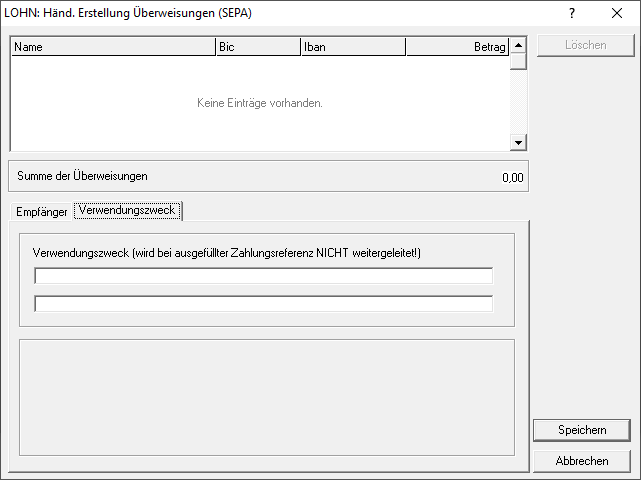Viewport: 641px width, 480px height.
Task: Click the Summe der Überweisungen total value
Action: pos(511,177)
